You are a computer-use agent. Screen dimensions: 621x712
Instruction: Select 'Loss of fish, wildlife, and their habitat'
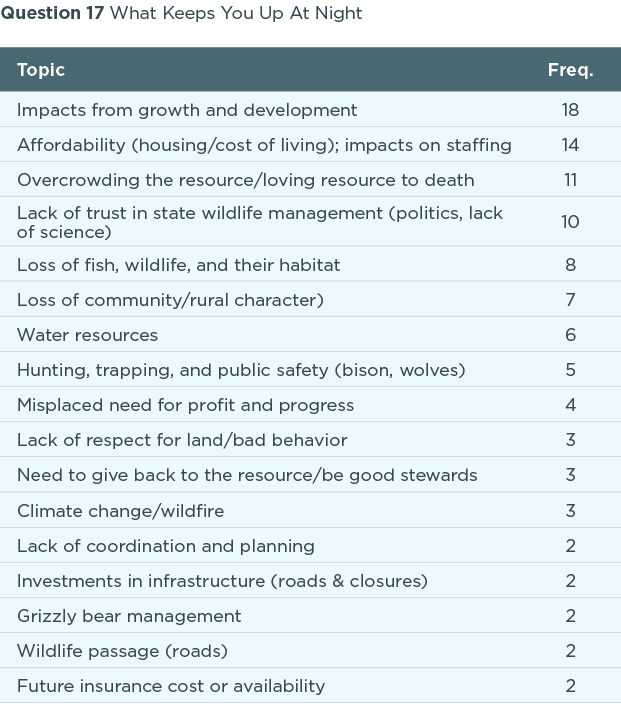point(179,265)
